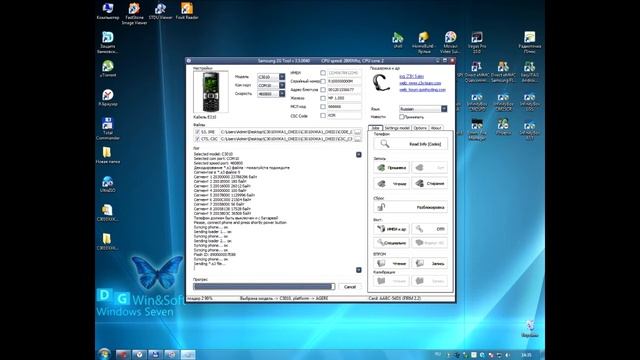The image size is (640, 360).
Task: Switch to the About tab
Action: coord(436,128)
